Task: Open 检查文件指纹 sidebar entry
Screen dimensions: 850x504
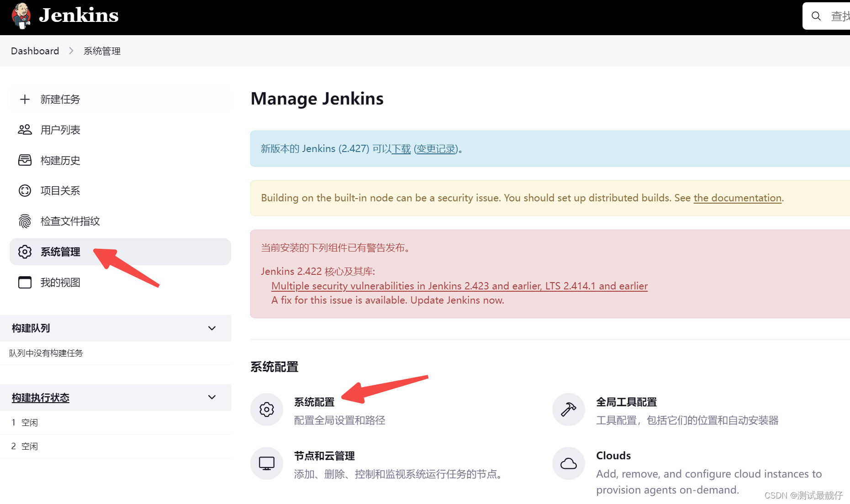Action: point(120,221)
